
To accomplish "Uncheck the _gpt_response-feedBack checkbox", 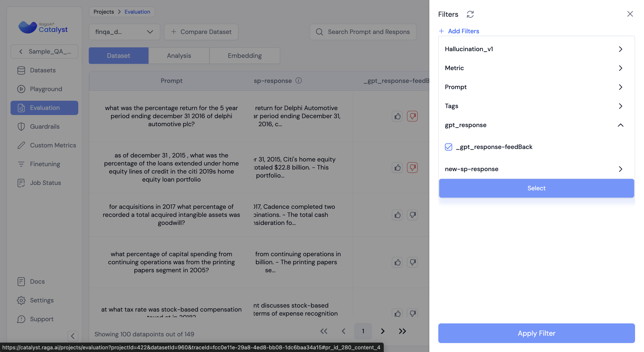I will [x=449, y=147].
